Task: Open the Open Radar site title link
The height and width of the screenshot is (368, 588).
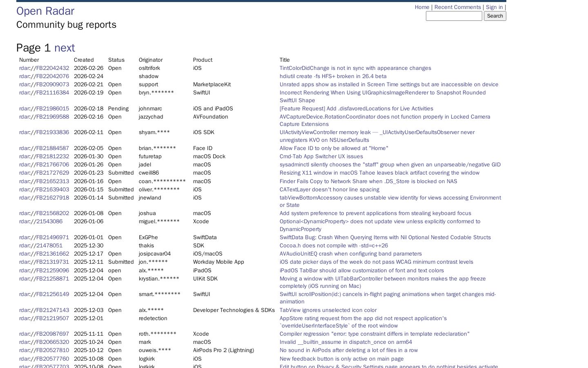Action: pos(45,11)
